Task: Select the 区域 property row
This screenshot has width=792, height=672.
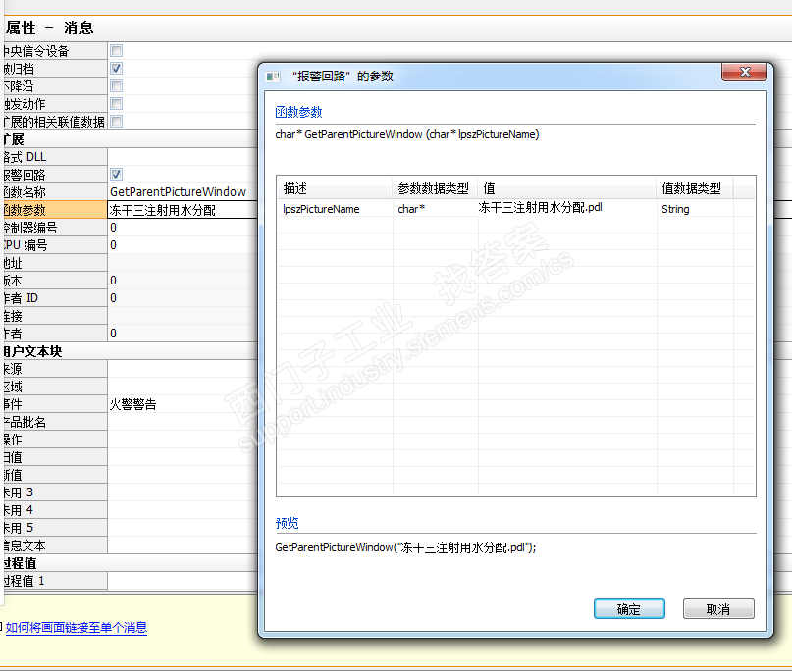Action: 54,387
